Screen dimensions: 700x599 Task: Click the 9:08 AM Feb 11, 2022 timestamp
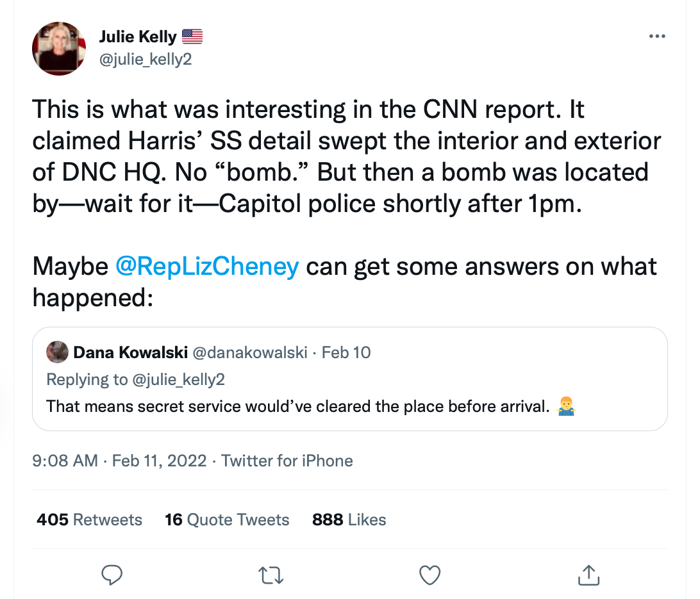pos(120,461)
